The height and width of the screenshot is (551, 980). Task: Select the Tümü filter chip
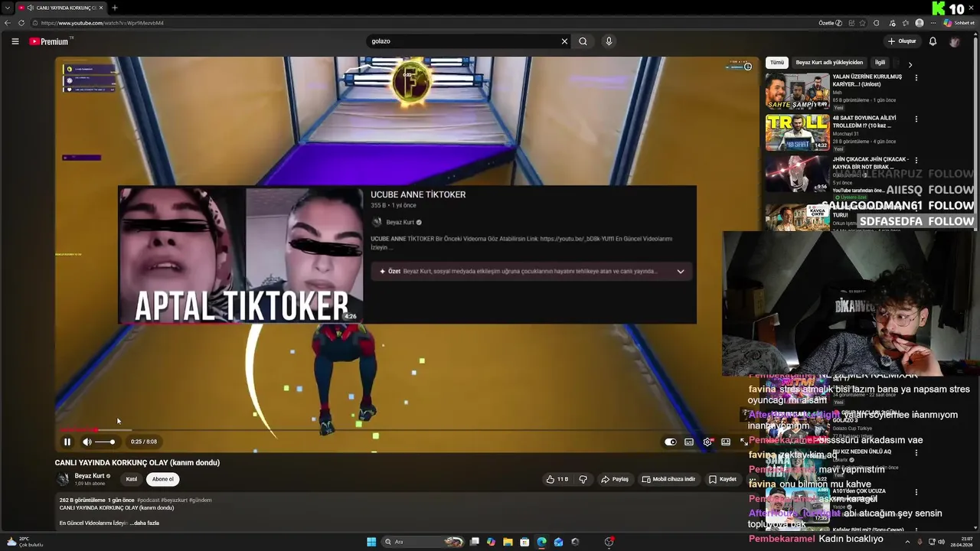[x=777, y=63]
